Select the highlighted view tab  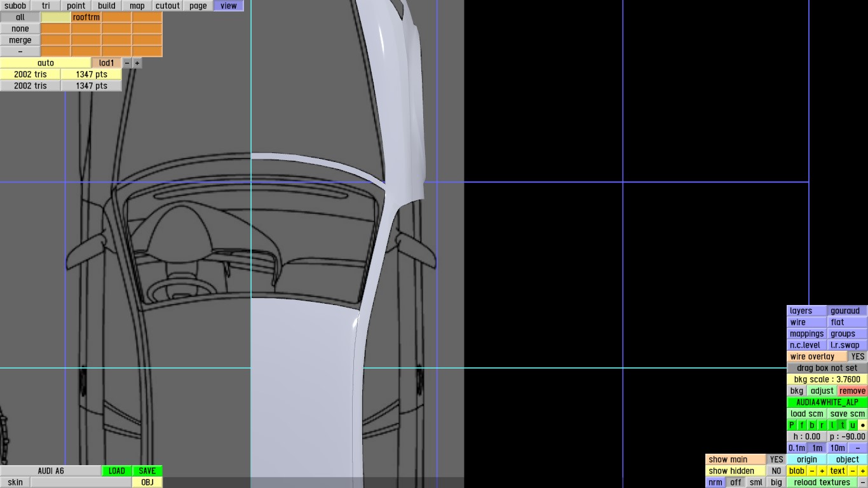[x=229, y=6]
